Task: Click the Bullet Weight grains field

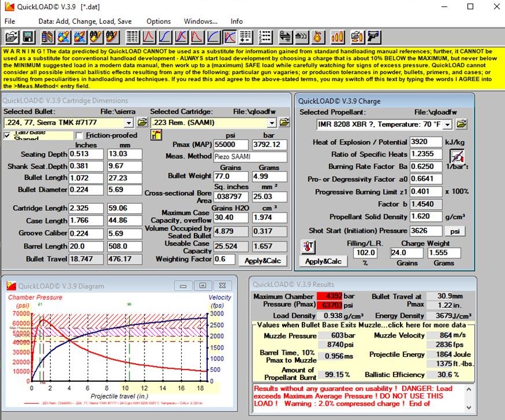Action: pos(231,177)
